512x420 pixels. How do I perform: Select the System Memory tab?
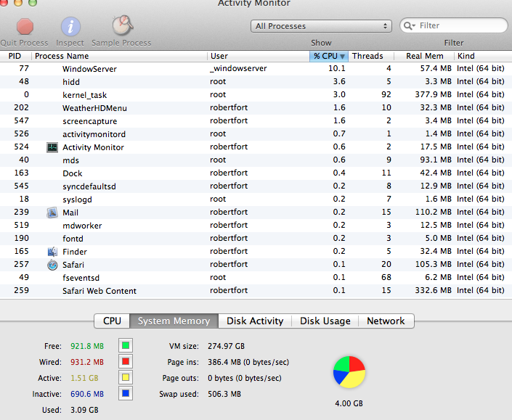point(174,321)
